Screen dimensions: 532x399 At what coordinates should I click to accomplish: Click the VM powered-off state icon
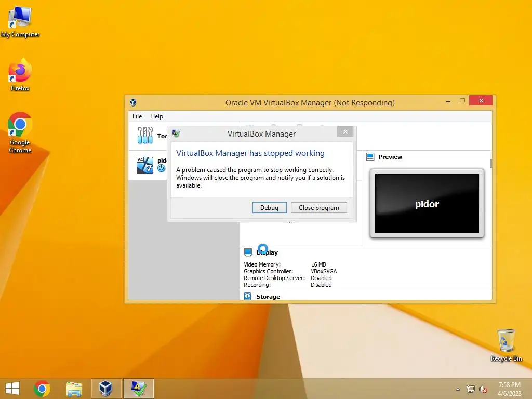[x=162, y=168]
